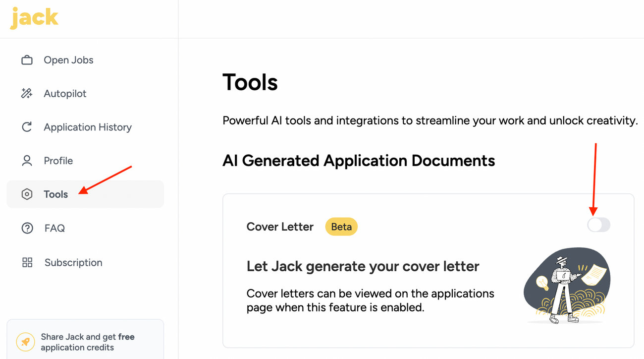Select Application History from the sidebar
644x359 pixels.
(88, 127)
